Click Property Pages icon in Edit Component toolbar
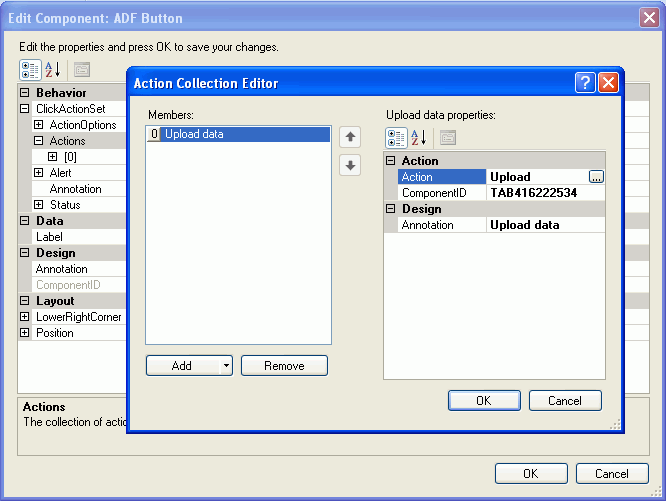This screenshot has width=666, height=501. [x=82, y=70]
